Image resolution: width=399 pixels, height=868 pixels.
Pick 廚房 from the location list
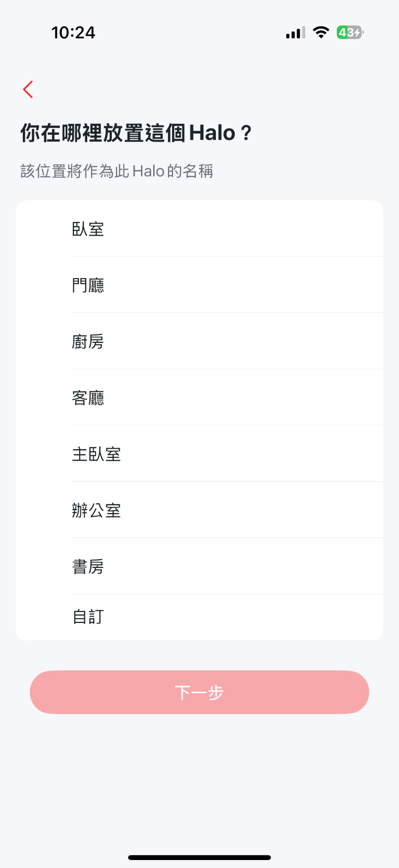[88, 342]
